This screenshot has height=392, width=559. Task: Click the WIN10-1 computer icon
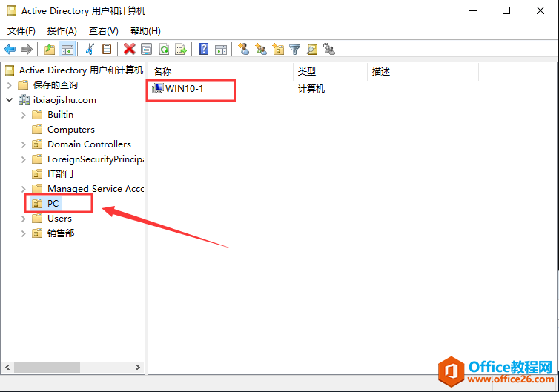[x=158, y=88]
